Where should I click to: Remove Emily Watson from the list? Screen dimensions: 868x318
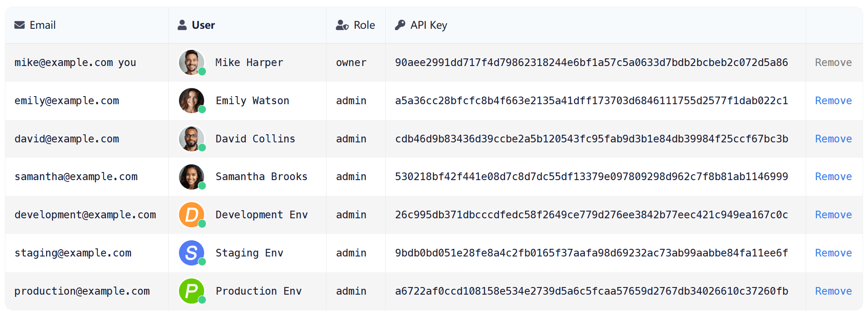(833, 101)
